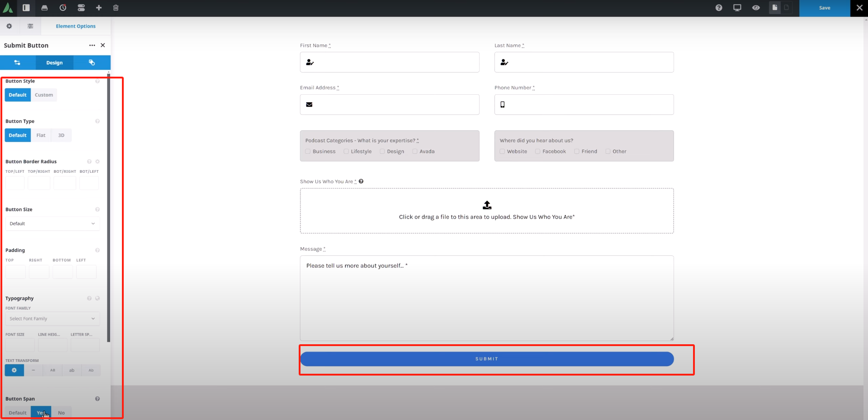The width and height of the screenshot is (868, 420).
Task: Open the Element Options tab
Action: click(76, 26)
